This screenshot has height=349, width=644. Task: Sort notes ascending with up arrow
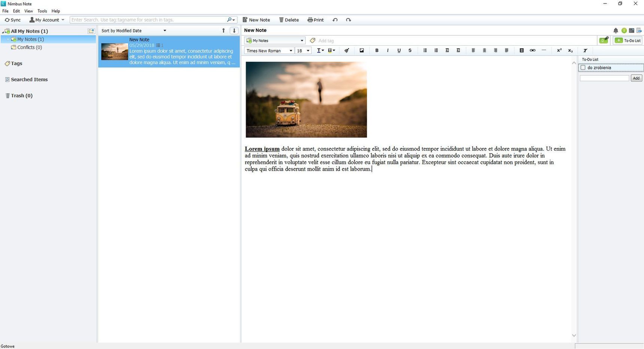pos(224,31)
